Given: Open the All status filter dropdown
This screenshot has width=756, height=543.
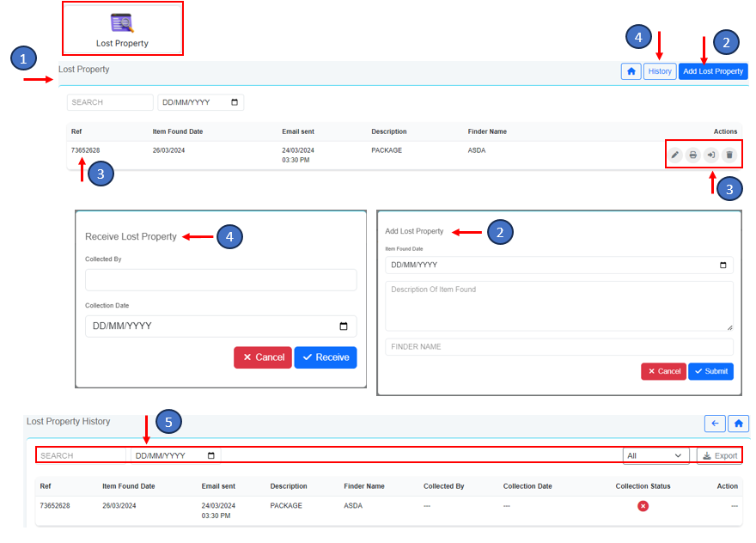Looking at the screenshot, I should coord(655,455).
